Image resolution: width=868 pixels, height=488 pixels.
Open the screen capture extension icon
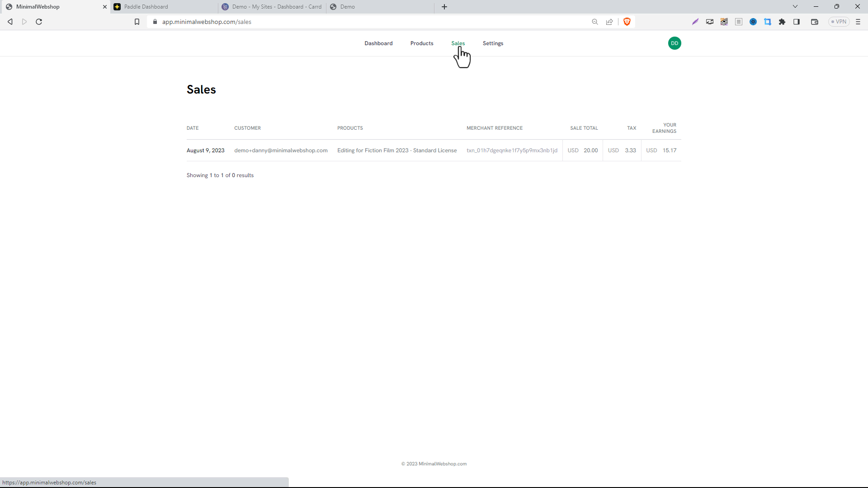(710, 22)
